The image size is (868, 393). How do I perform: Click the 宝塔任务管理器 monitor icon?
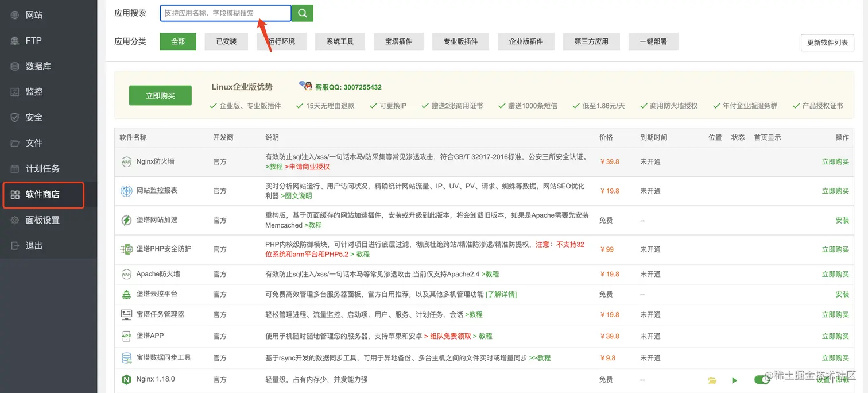point(126,314)
